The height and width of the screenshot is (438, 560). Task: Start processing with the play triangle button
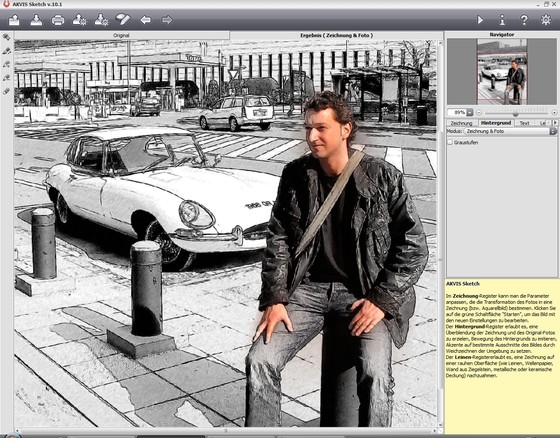[480, 20]
